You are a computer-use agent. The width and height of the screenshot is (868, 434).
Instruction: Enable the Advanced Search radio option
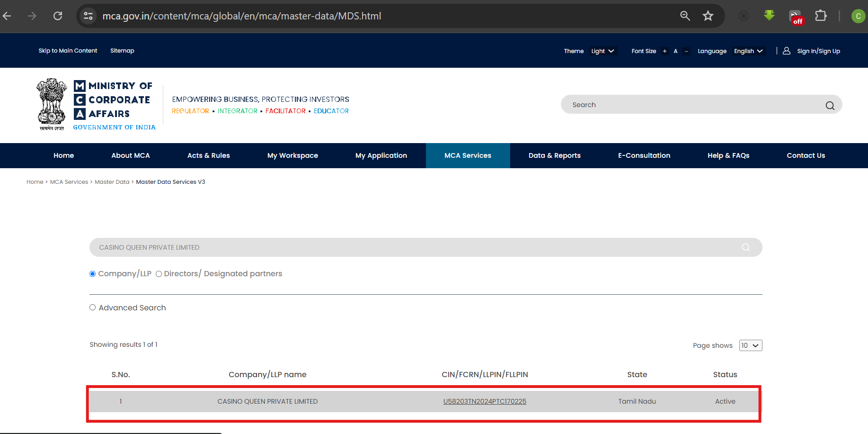[x=93, y=307]
